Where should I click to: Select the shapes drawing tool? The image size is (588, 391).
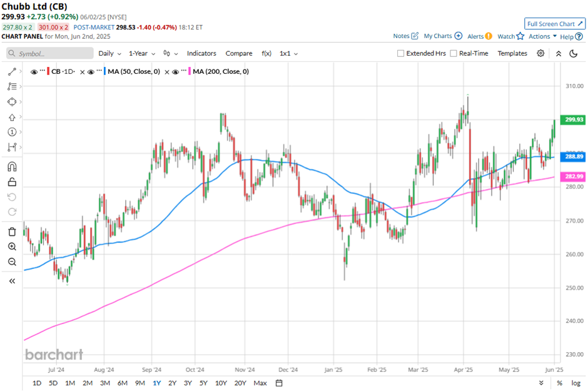point(12,102)
